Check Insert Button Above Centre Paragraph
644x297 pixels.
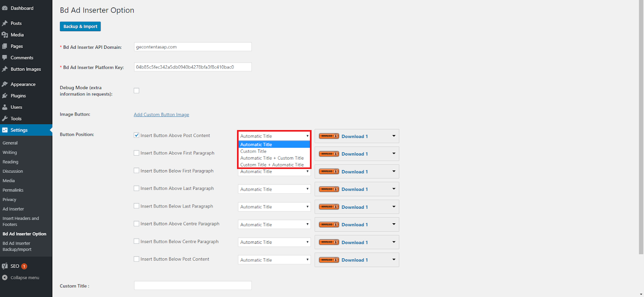coord(136,224)
